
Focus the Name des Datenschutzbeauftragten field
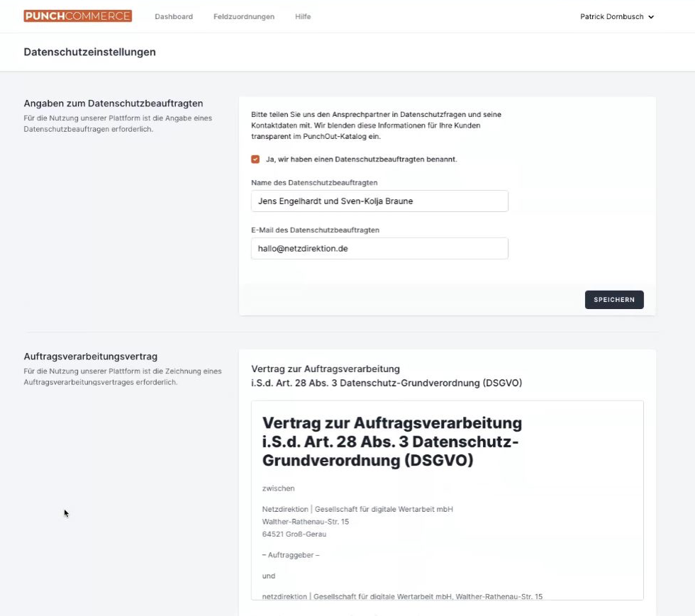[379, 201]
